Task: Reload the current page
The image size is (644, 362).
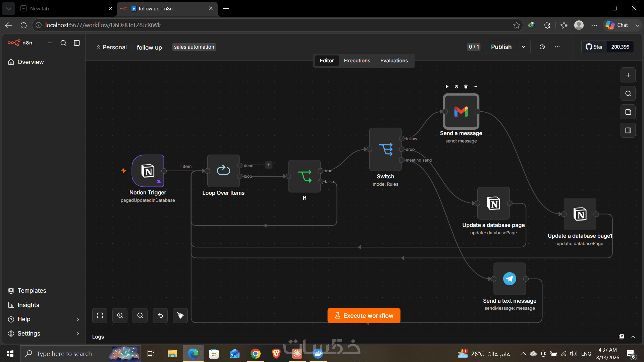Action: click(23, 25)
